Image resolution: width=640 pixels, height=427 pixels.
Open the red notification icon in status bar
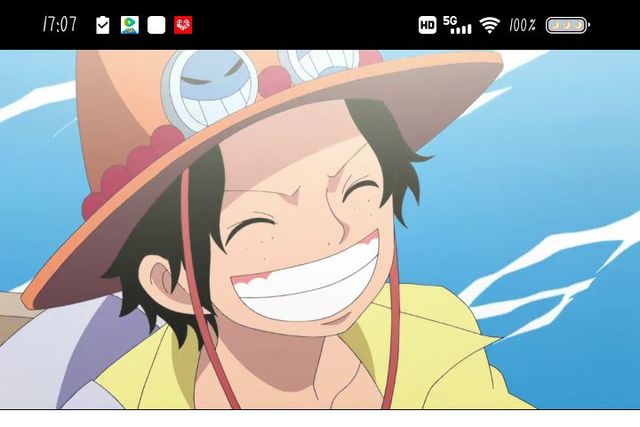click(183, 25)
